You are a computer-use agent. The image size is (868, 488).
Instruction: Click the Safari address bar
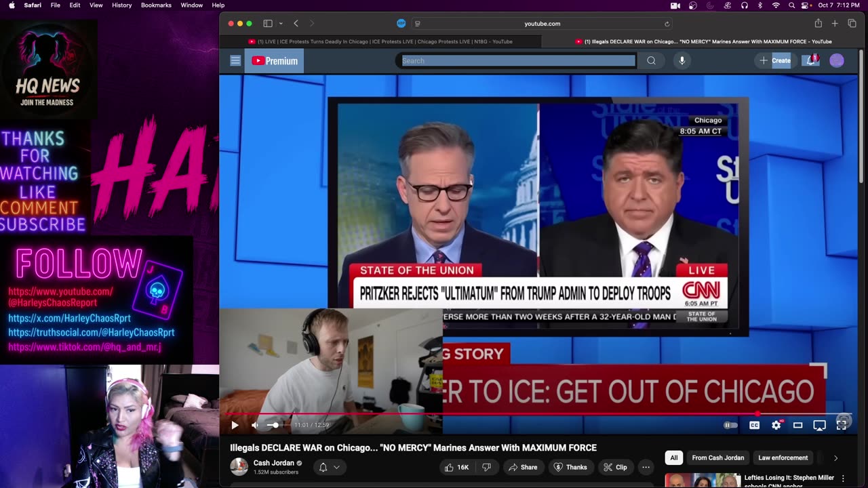542,23
